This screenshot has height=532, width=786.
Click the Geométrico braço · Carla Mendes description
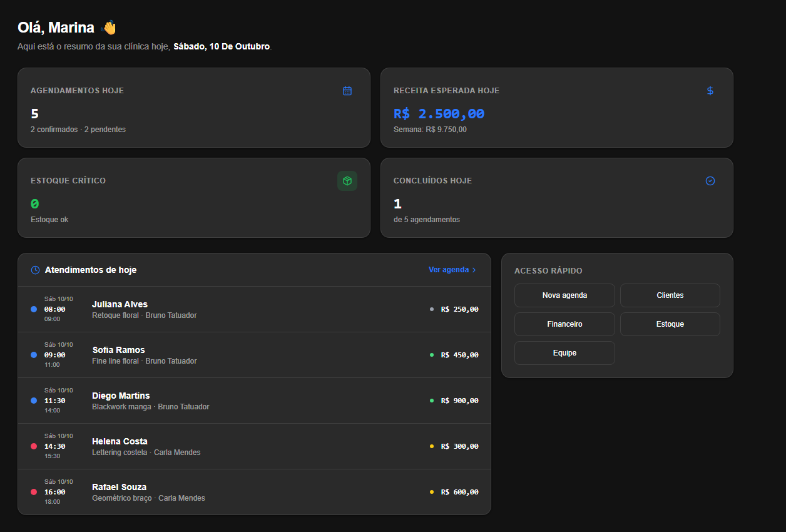click(148, 498)
